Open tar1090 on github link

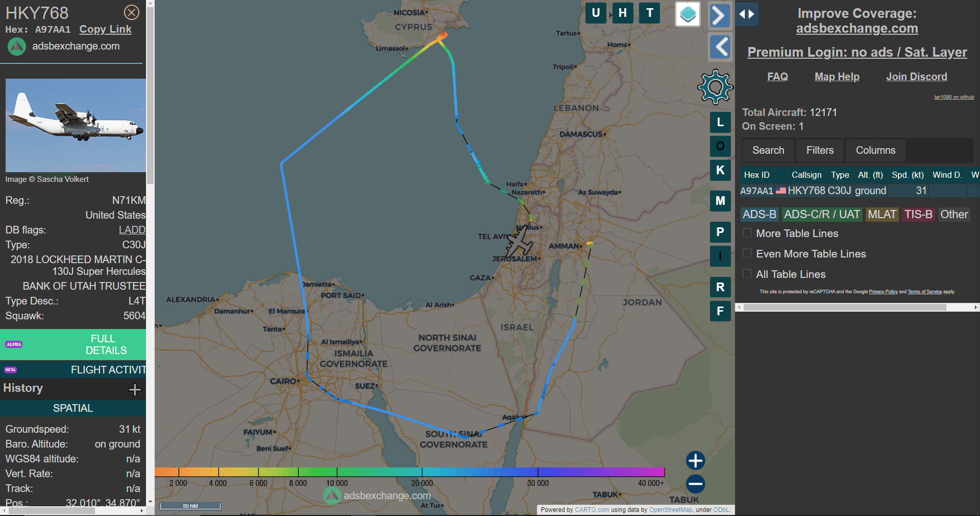click(x=954, y=97)
